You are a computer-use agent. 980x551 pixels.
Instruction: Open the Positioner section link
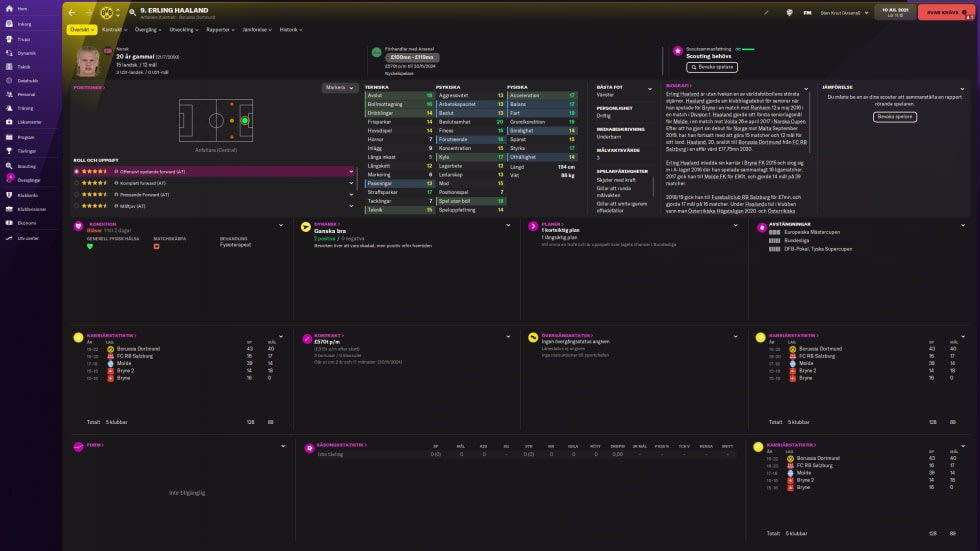point(89,87)
